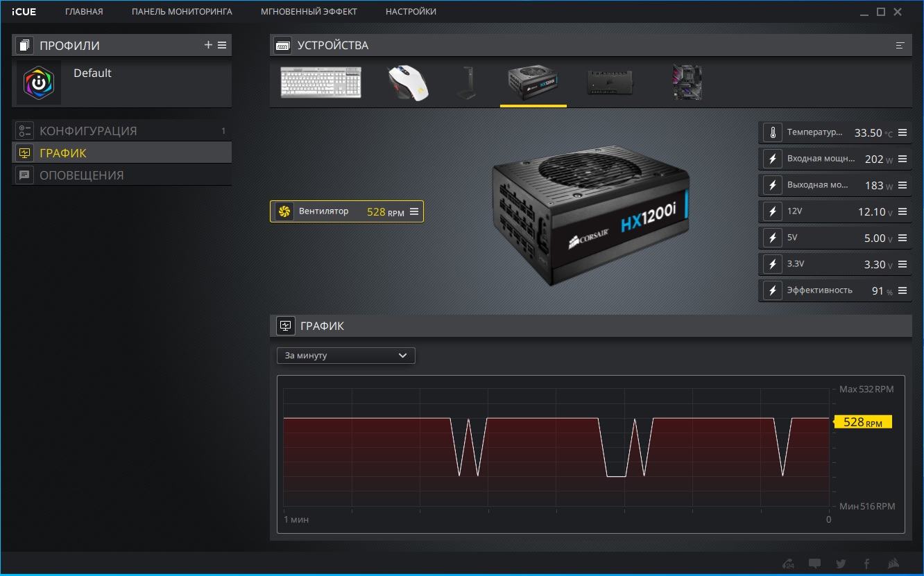The width and height of the screenshot is (924, 576).
Task: Click the 183 W output power value
Action: pos(879,186)
